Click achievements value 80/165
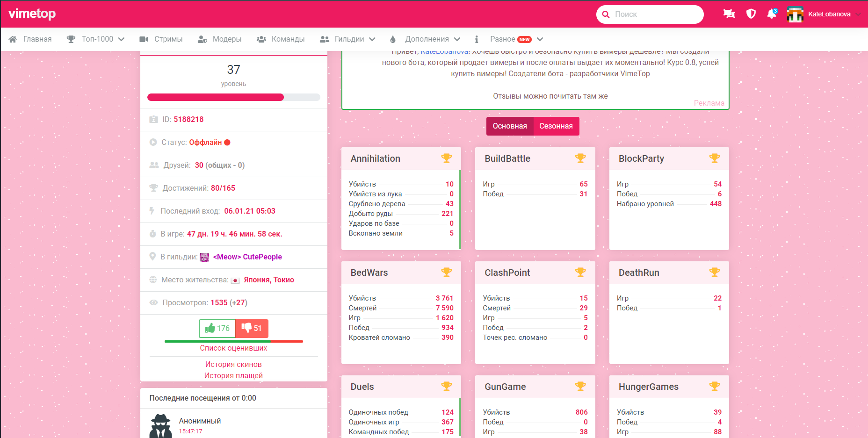Screen dimensions: 868x438 coord(223,188)
